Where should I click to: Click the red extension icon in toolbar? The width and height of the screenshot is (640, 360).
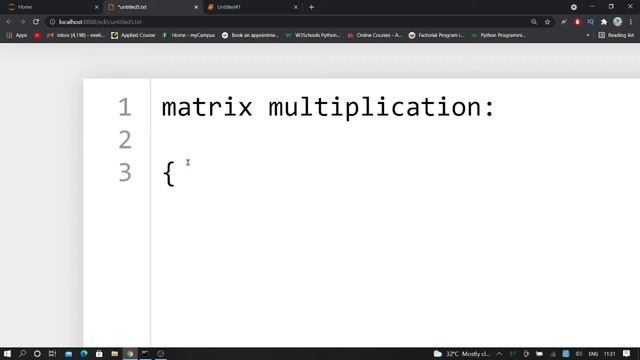577,22
